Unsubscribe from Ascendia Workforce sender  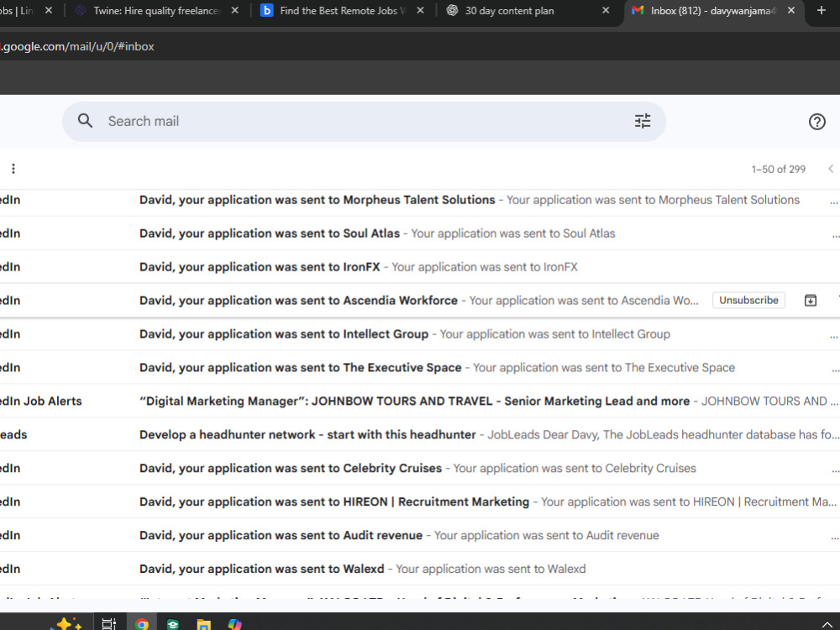point(748,301)
